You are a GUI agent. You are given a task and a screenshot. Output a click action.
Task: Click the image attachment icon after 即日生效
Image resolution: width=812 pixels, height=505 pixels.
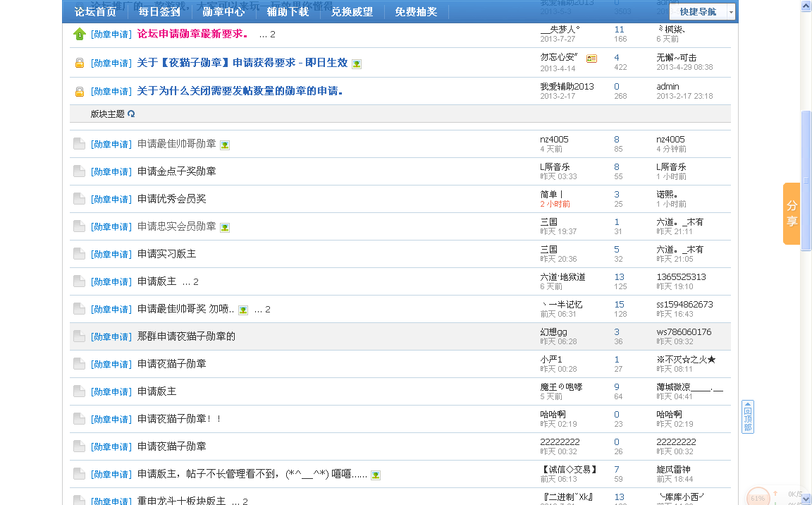click(357, 63)
